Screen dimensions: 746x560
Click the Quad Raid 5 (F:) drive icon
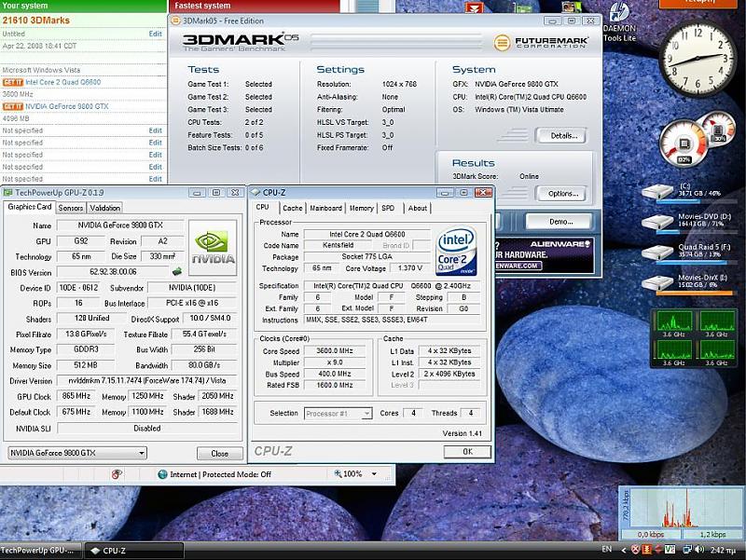657,253
